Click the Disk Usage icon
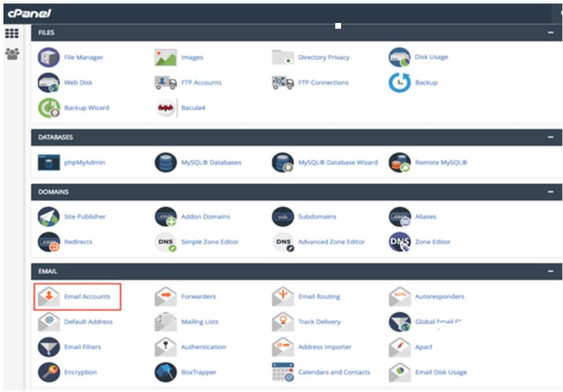Image resolution: width=563 pixels, height=392 pixels. tap(400, 57)
